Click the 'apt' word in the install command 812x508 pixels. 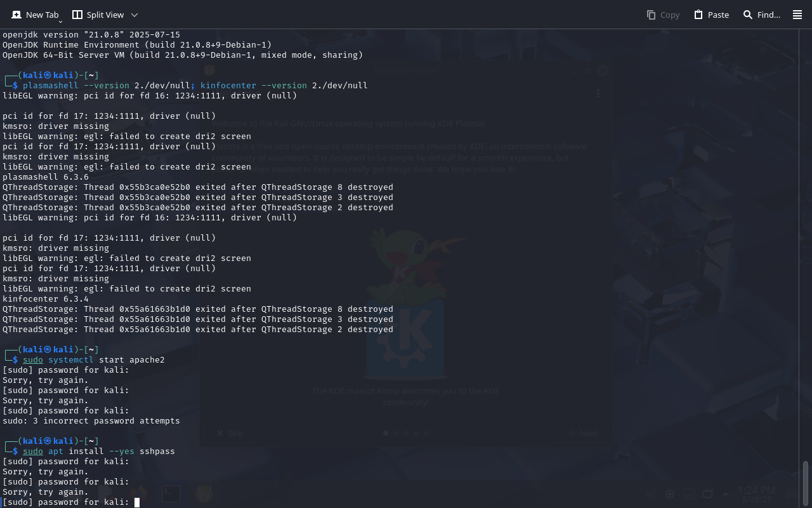pyautogui.click(x=56, y=451)
